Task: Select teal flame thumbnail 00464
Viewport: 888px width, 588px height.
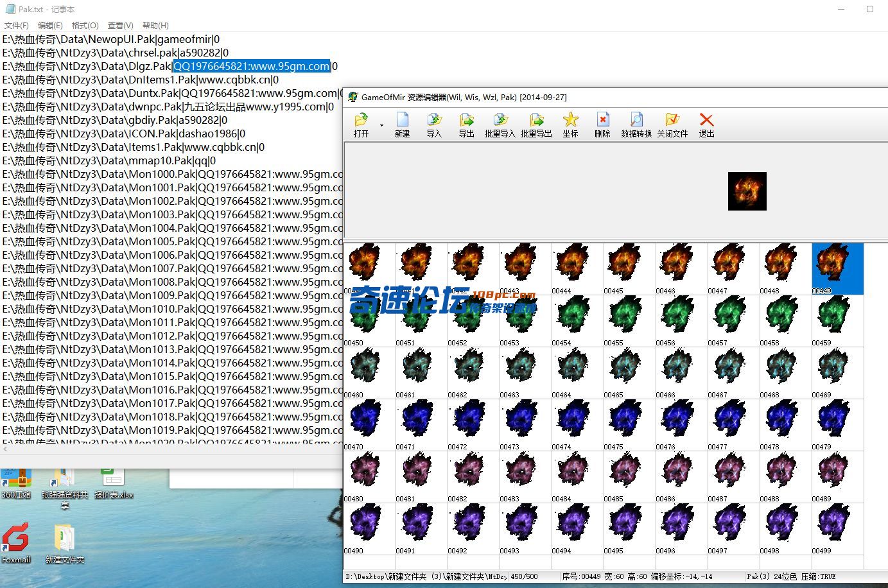Action: click(577, 373)
